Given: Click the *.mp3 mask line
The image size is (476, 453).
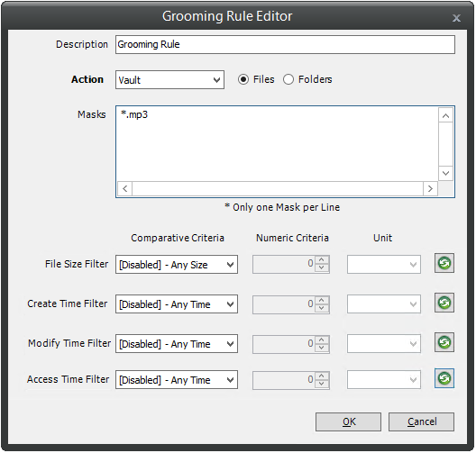Looking at the screenshot, I should pos(134,114).
